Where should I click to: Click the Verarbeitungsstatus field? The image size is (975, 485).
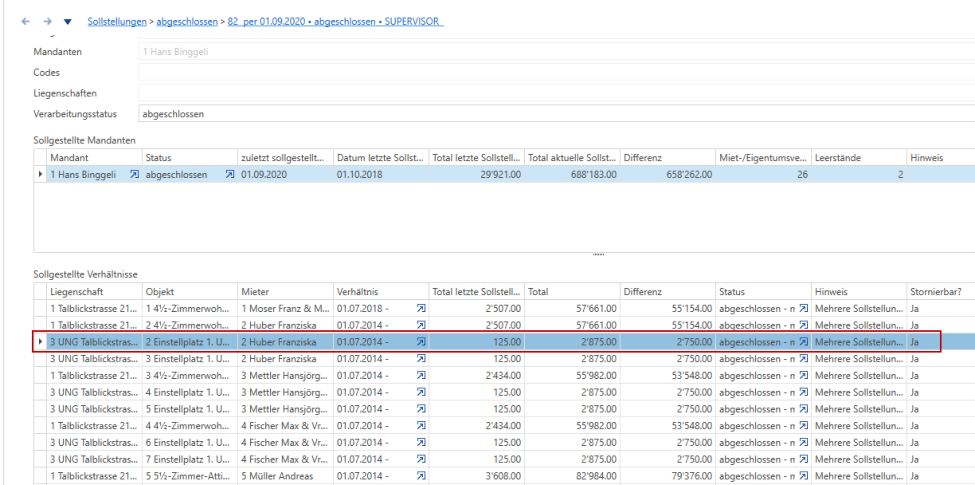[557, 114]
